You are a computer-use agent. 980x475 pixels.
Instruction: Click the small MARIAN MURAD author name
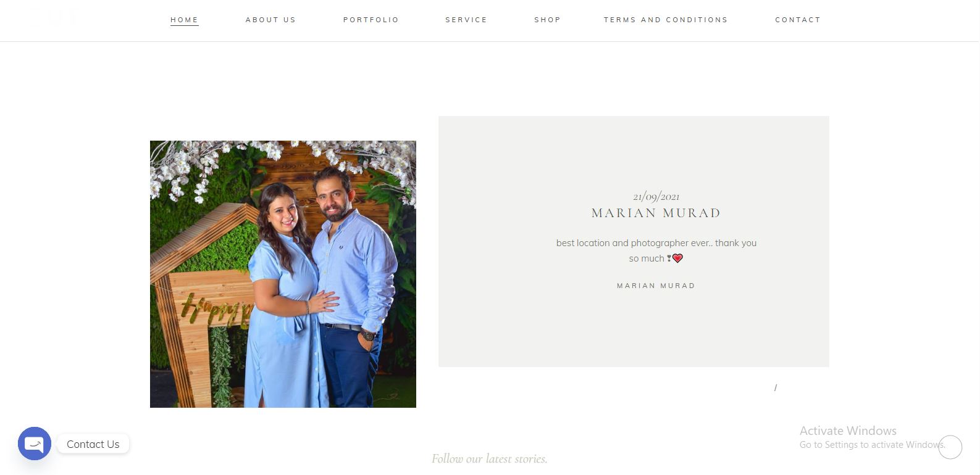[x=656, y=286]
